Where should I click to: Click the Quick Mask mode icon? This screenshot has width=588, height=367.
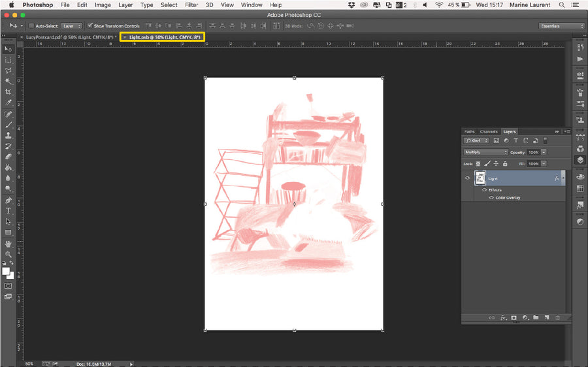pyautogui.click(x=8, y=285)
